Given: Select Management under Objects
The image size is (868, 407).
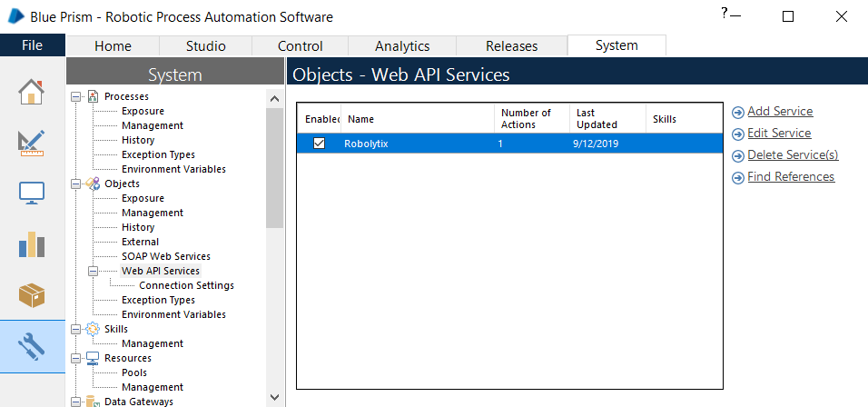Looking at the screenshot, I should [153, 213].
